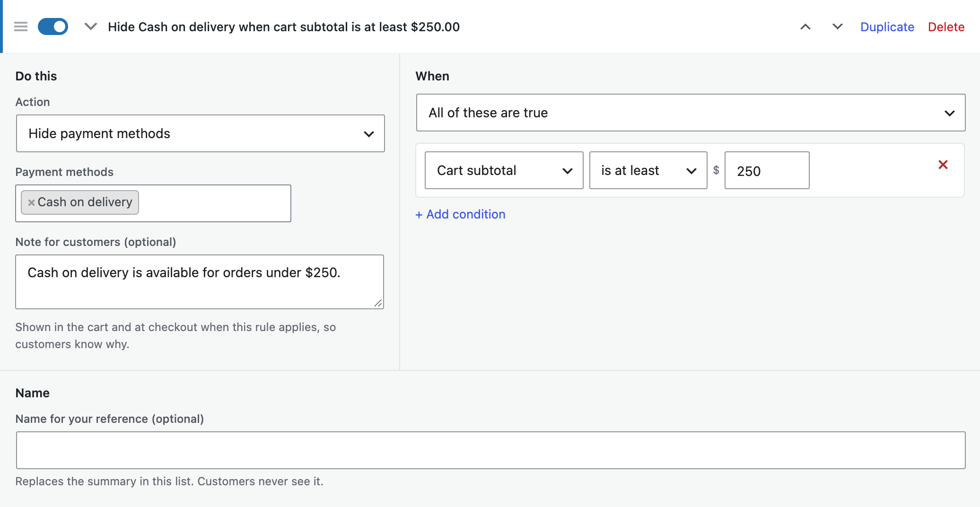This screenshot has height=507, width=980.
Task: Open the is at least operator dropdown
Action: click(648, 170)
